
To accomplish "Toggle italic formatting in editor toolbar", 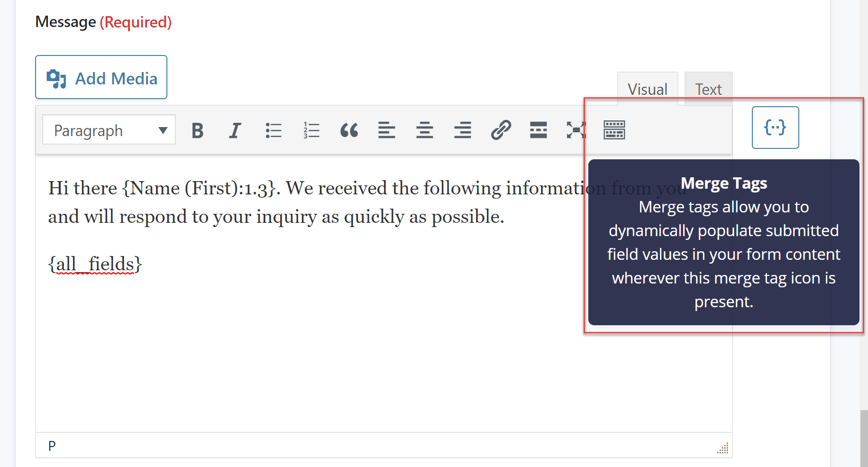I will [235, 130].
